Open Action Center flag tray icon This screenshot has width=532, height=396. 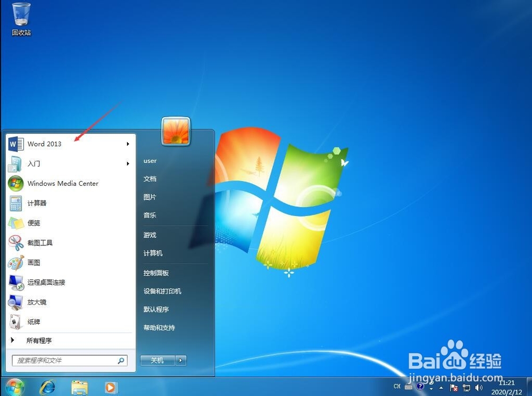click(x=454, y=387)
